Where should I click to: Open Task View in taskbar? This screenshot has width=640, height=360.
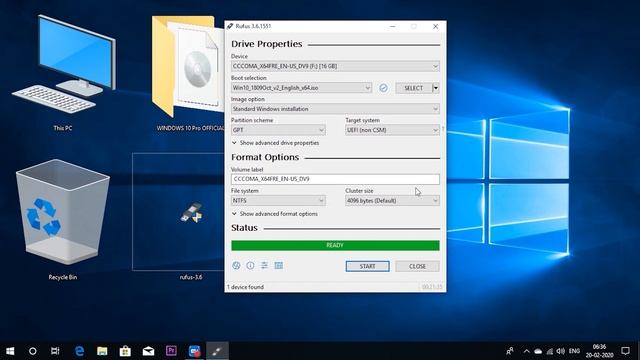point(55,351)
